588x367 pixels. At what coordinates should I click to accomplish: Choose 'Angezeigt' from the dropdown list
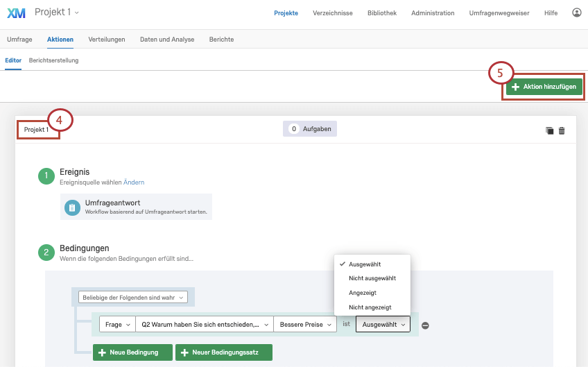click(363, 293)
